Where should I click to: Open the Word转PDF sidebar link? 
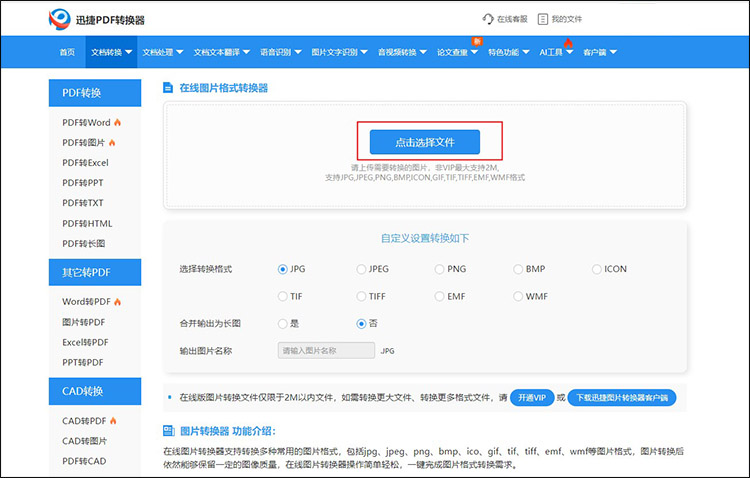[x=86, y=302]
